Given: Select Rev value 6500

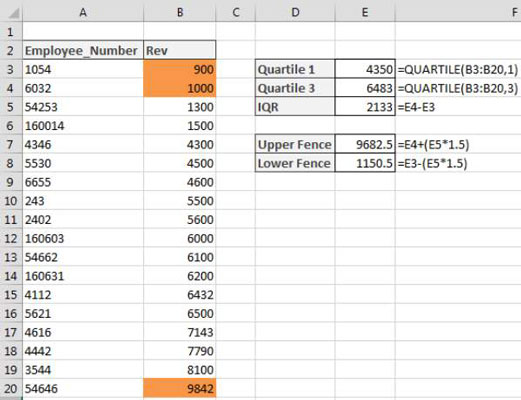Looking at the screenshot, I should coord(180,314).
